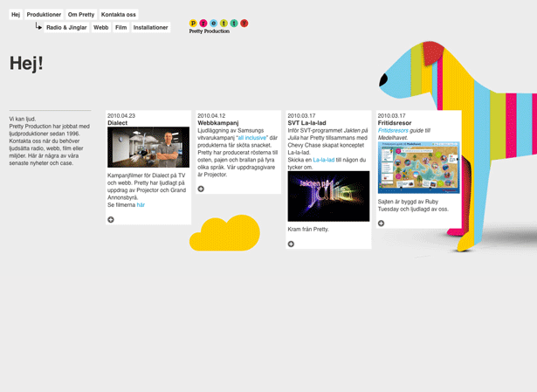Open the Hej menu item
Viewport: 537px width, 392px height.
tap(16, 15)
